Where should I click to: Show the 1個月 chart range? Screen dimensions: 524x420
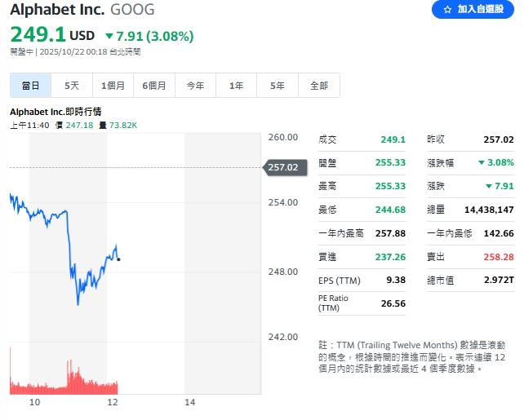(113, 86)
